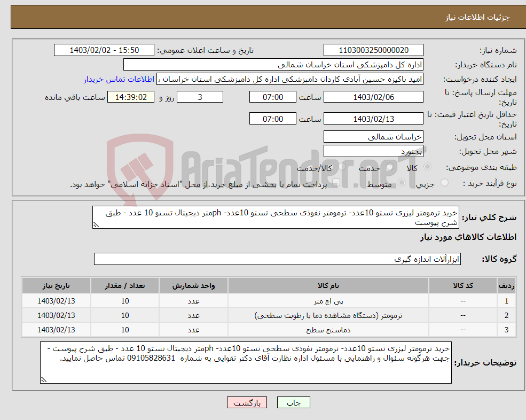
Task: Click the need date in row 3
Action: tap(56, 330)
